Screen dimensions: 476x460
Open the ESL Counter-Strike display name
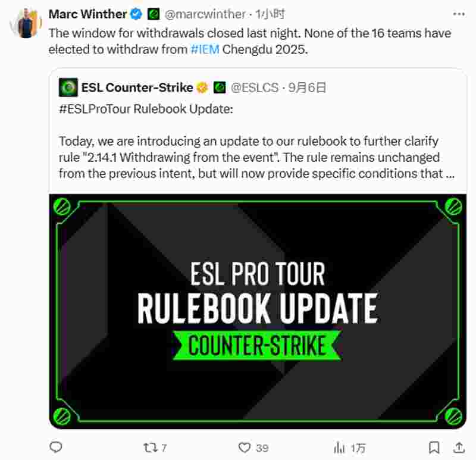pyautogui.click(x=137, y=87)
